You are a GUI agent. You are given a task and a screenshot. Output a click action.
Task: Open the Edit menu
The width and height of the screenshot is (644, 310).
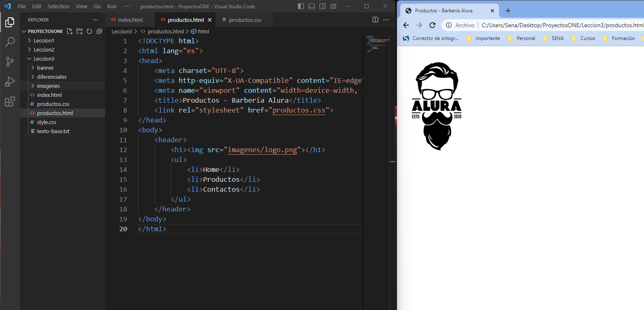[37, 6]
